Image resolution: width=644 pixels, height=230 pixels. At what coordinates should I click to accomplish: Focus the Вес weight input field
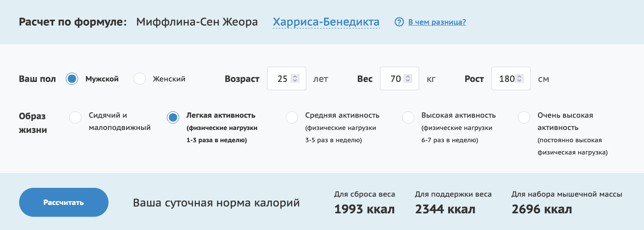pos(394,78)
